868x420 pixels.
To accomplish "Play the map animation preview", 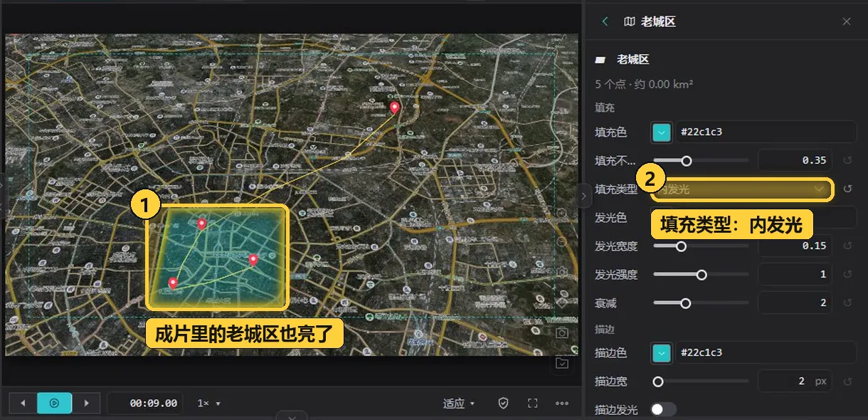I will point(54,404).
